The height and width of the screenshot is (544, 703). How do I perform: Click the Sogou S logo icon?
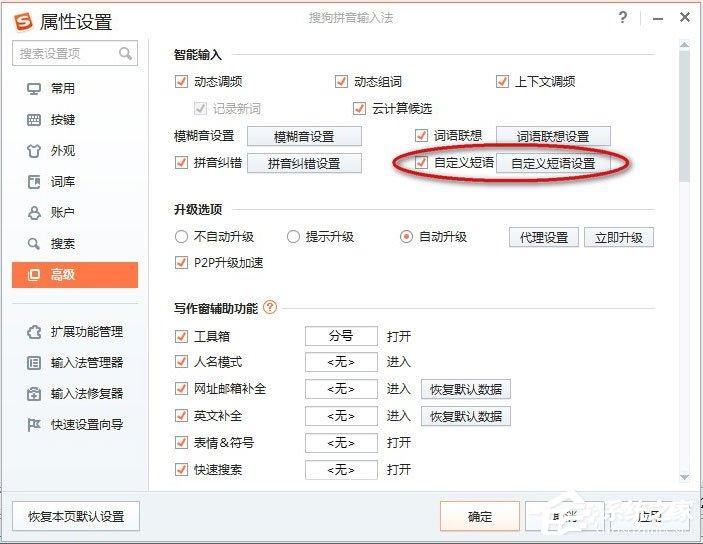tap(23, 21)
